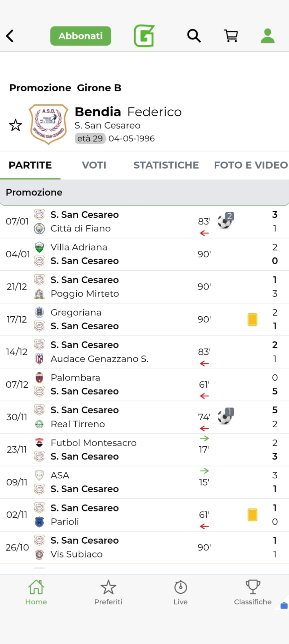Tap yellow card in Gregoriana match
Screen dimensions: 289x644
coord(252,319)
